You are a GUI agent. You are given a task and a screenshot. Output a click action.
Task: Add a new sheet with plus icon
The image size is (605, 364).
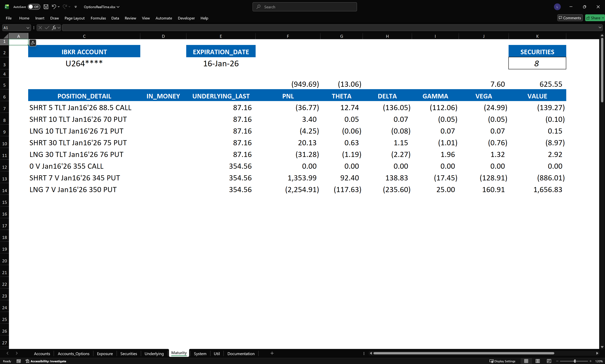click(x=272, y=353)
